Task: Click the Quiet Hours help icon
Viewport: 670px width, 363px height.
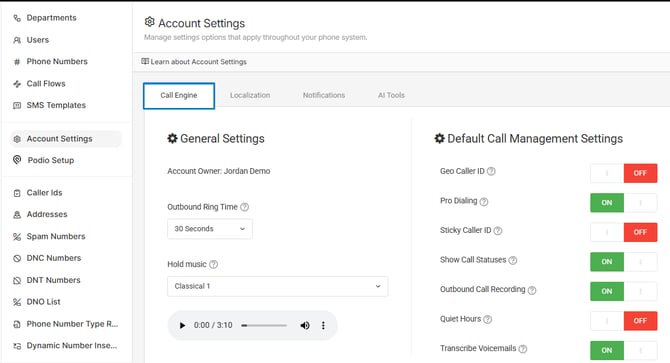Action: [488, 319]
